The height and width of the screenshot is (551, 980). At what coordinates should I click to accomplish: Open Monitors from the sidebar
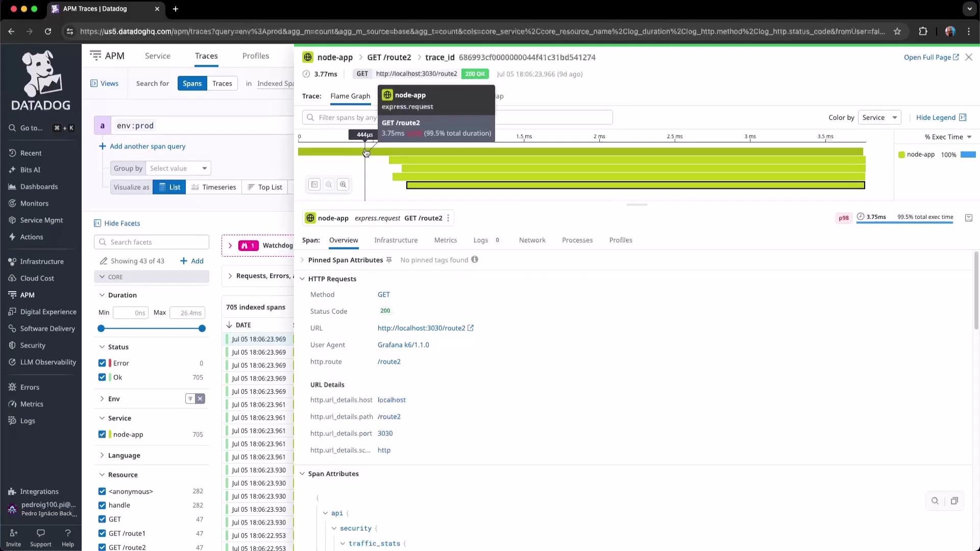(x=34, y=204)
